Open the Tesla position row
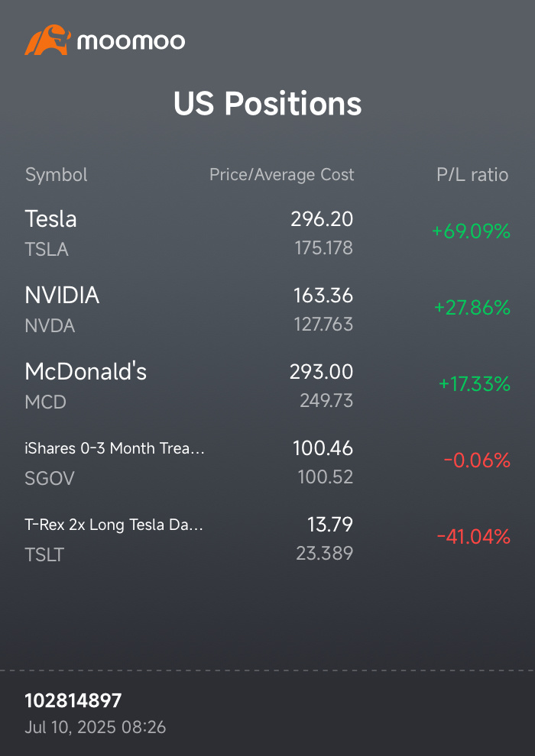The width and height of the screenshot is (535, 756). pyautogui.click(x=267, y=233)
